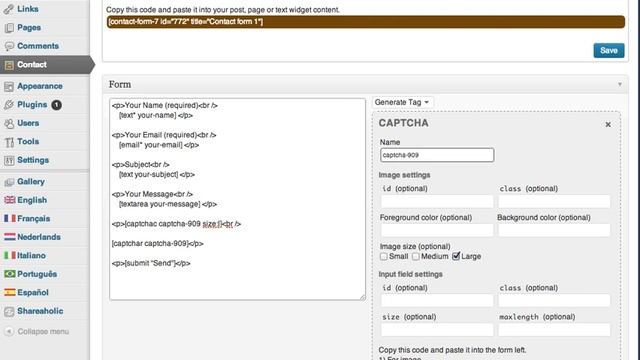The height and width of the screenshot is (360, 640).
Task: Click the English flag icon
Action: pyautogui.click(x=9, y=200)
